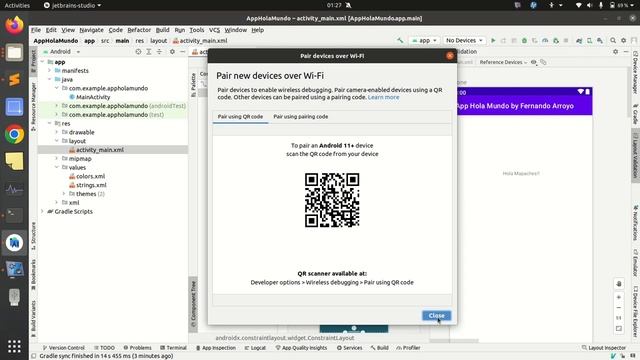Open Search Everywhere magnifier icon in toolbar
640x360 pixels.
tap(613, 40)
